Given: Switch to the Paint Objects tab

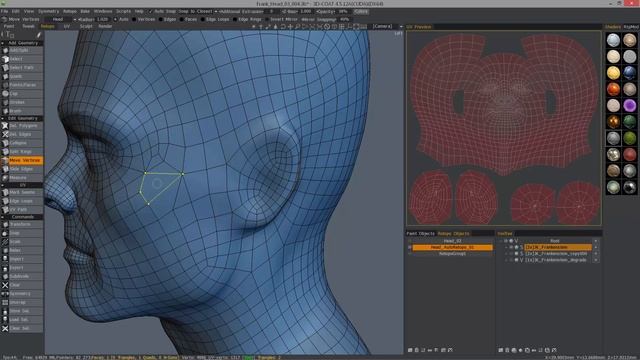Looking at the screenshot, I should click(421, 233).
